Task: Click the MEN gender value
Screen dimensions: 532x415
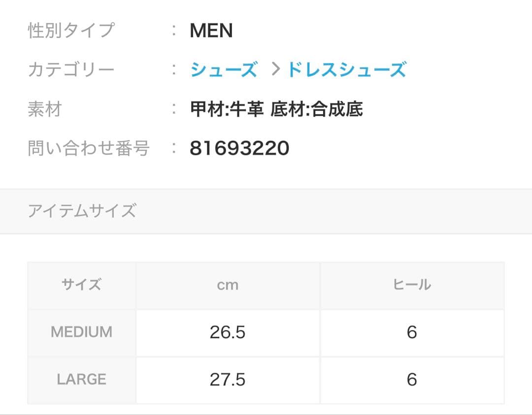Action: 212,31
